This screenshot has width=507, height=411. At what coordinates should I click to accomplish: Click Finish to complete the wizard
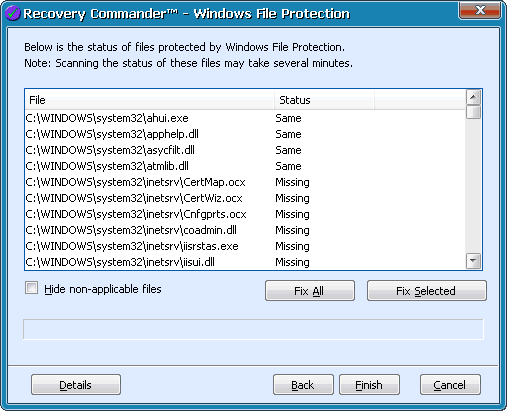click(369, 385)
